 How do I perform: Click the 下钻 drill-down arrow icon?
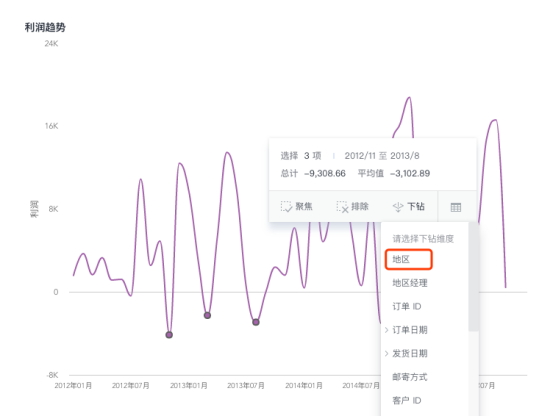[x=398, y=207]
